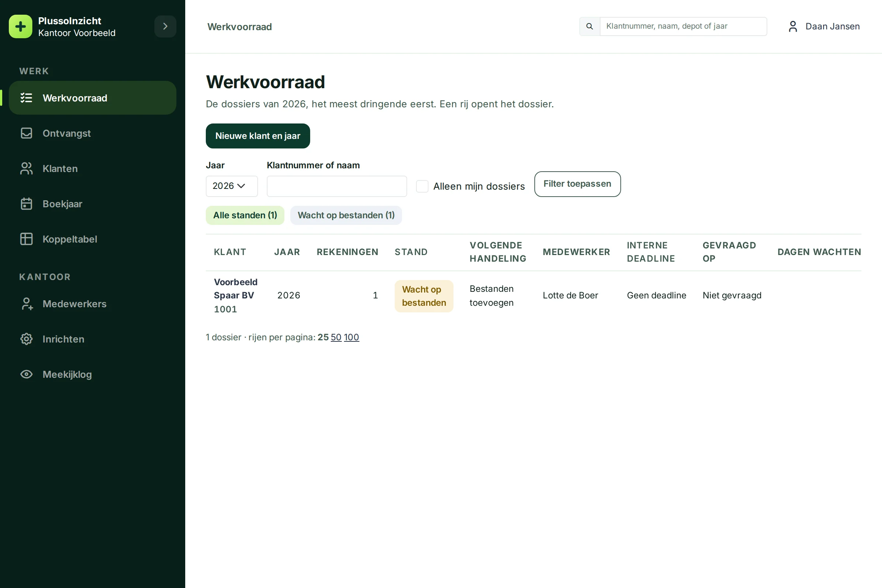882x588 pixels.
Task: Open Inrichten settings
Action: tap(93, 339)
